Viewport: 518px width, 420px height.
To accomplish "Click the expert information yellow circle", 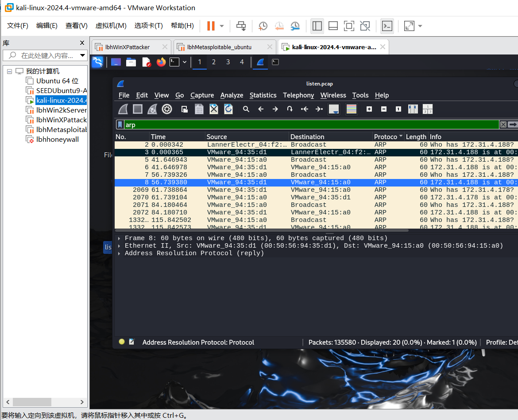I will coord(122,342).
